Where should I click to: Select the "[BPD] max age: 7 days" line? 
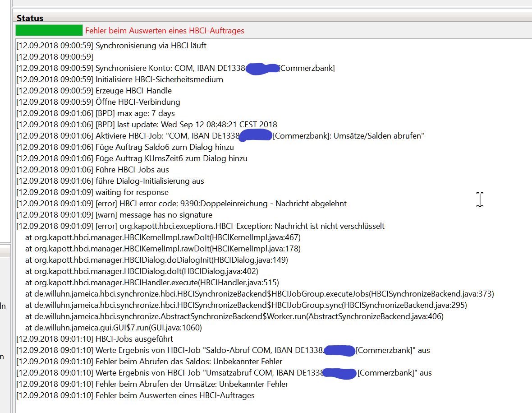pos(135,113)
